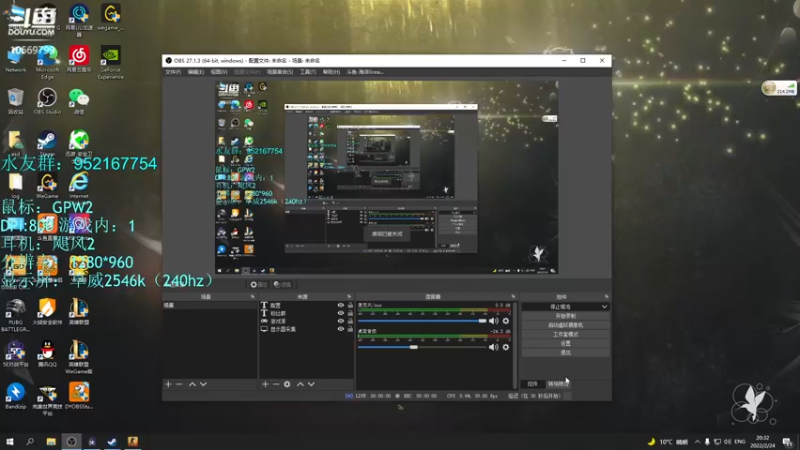Mute the second audio mixer channel
Image resolution: width=800 pixels, height=450 pixels.
pos(493,347)
